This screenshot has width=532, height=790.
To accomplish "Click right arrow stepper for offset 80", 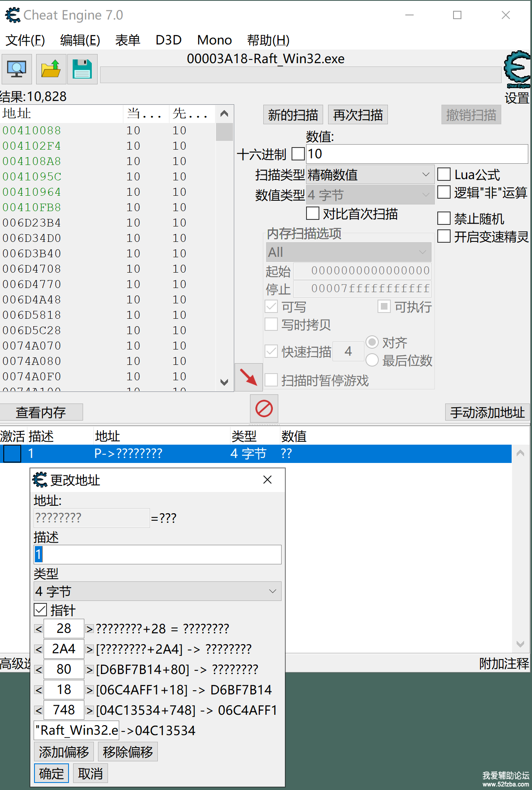I will 89,669.
